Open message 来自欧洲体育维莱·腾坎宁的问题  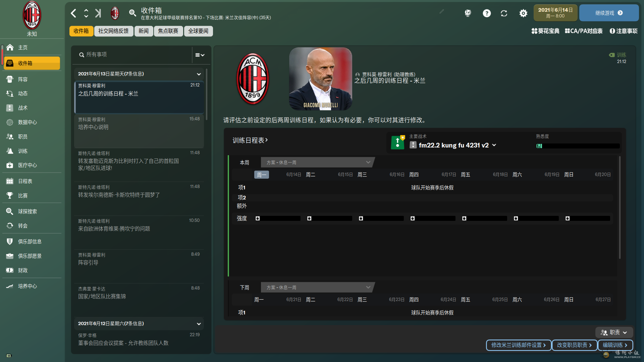click(x=139, y=232)
